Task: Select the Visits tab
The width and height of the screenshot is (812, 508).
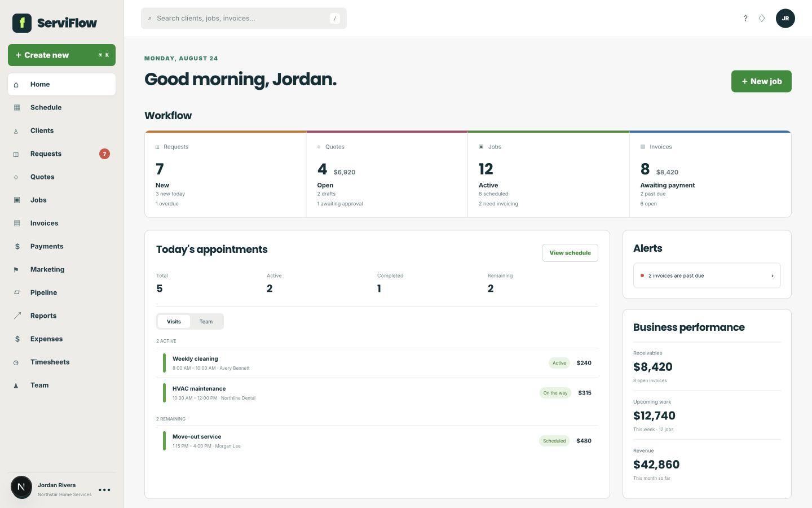Action: click(174, 322)
